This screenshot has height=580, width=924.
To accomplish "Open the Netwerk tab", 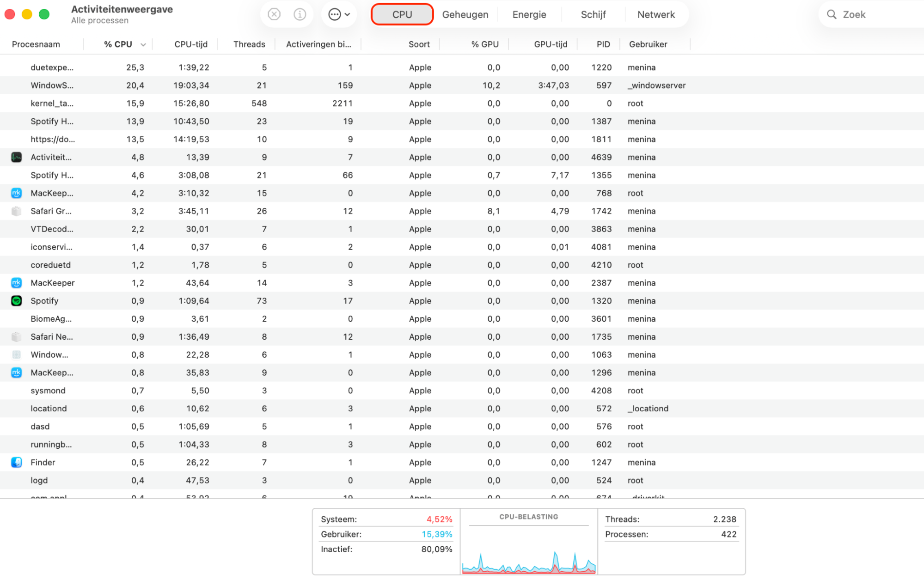I will (656, 14).
